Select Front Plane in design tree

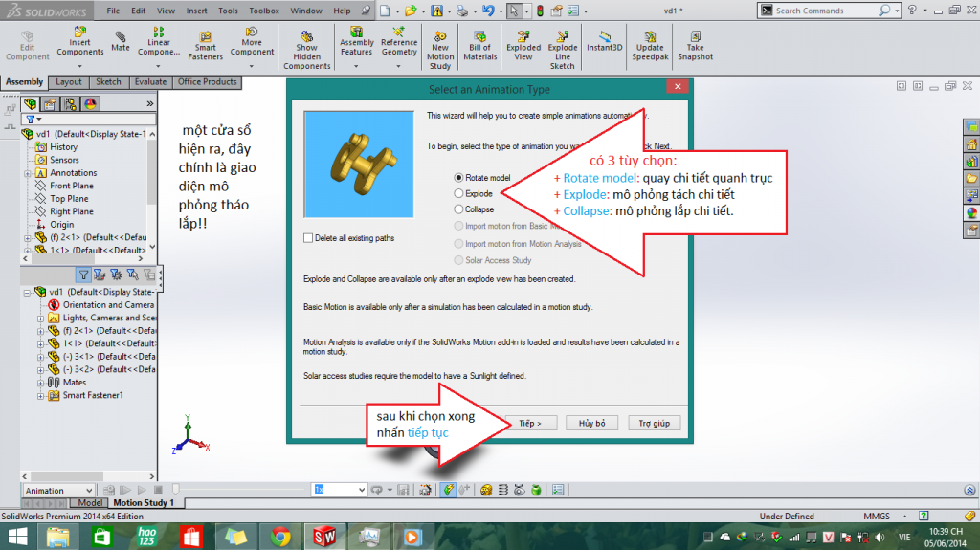[71, 186]
